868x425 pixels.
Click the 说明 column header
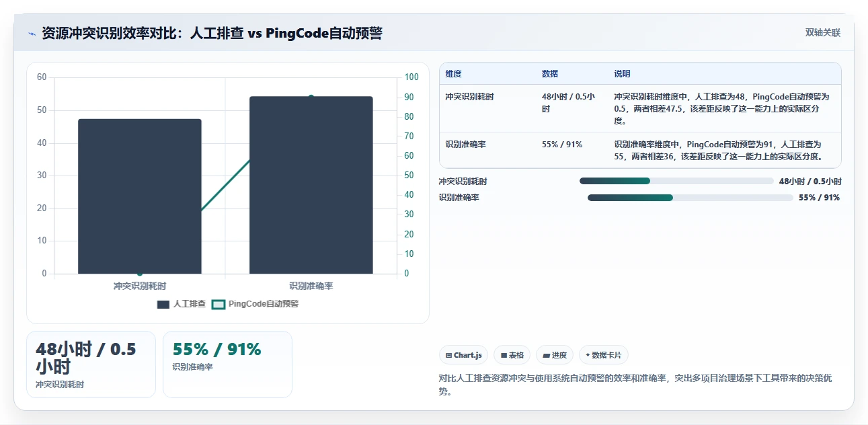tap(623, 74)
